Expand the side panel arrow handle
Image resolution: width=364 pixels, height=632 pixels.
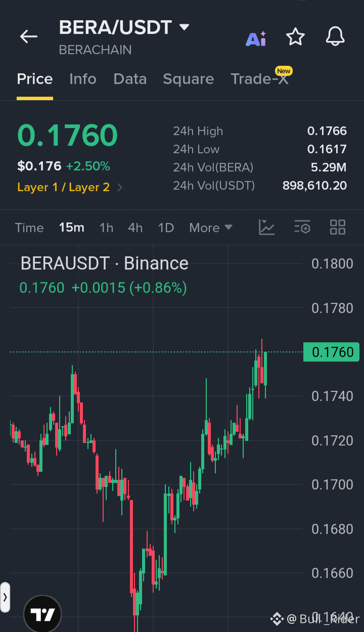[5, 597]
